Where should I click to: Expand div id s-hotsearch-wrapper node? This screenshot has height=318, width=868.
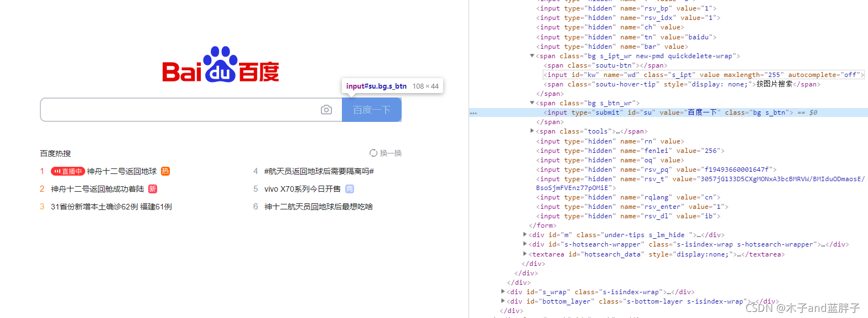click(x=525, y=244)
